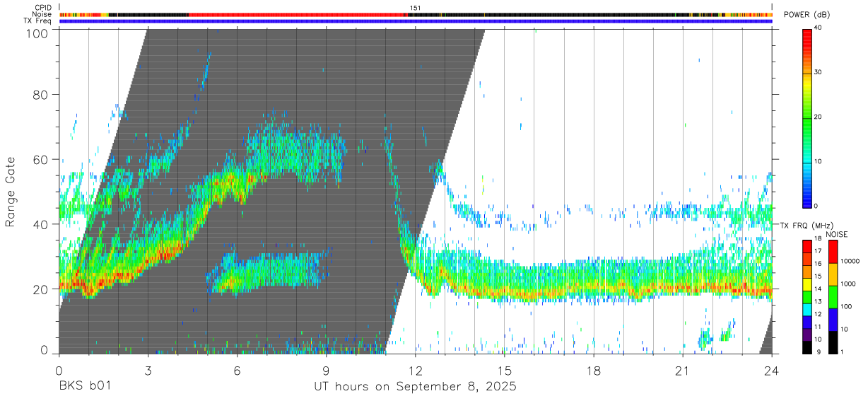Click the x-axis tick label '24'
Screen dimensions: 868x401
(x=772, y=370)
